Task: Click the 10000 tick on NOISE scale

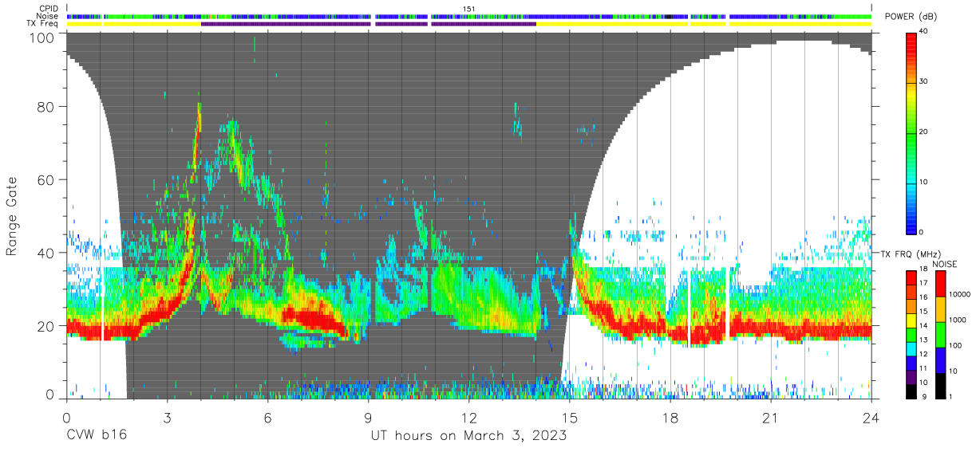Action: [x=960, y=295]
